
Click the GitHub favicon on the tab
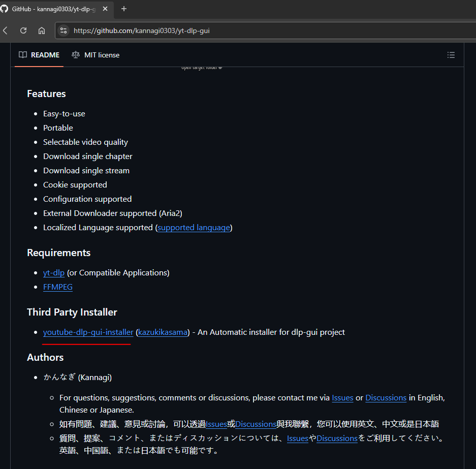coord(4,9)
